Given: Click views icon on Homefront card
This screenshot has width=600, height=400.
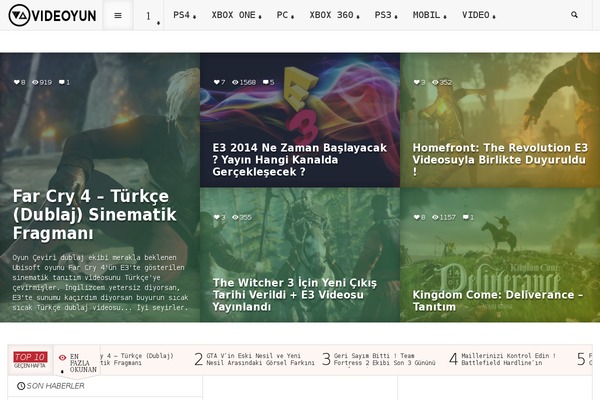Looking at the screenshot, I should pos(435,82).
